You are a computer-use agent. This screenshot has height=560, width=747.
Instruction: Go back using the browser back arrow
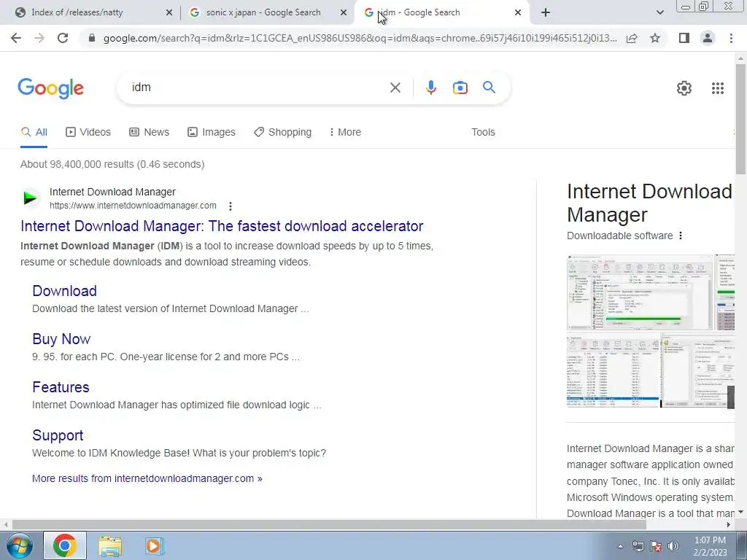point(16,38)
